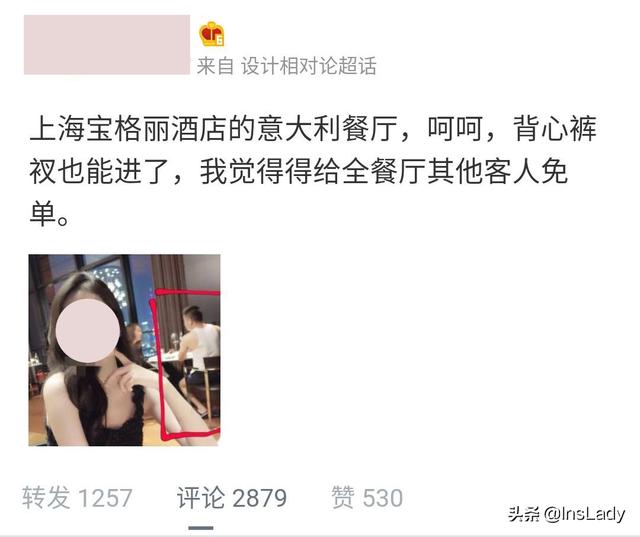
Task: Open the blurred poster profile name block
Action: 107,44
